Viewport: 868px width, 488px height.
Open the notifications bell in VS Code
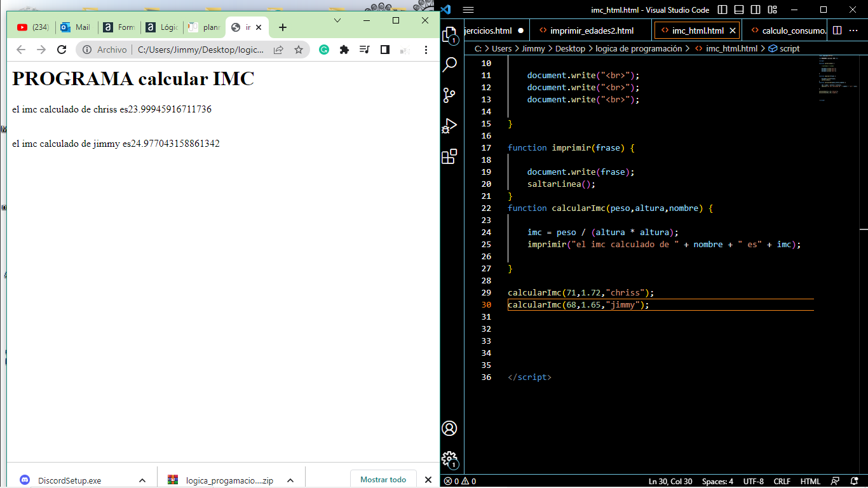[855, 481]
